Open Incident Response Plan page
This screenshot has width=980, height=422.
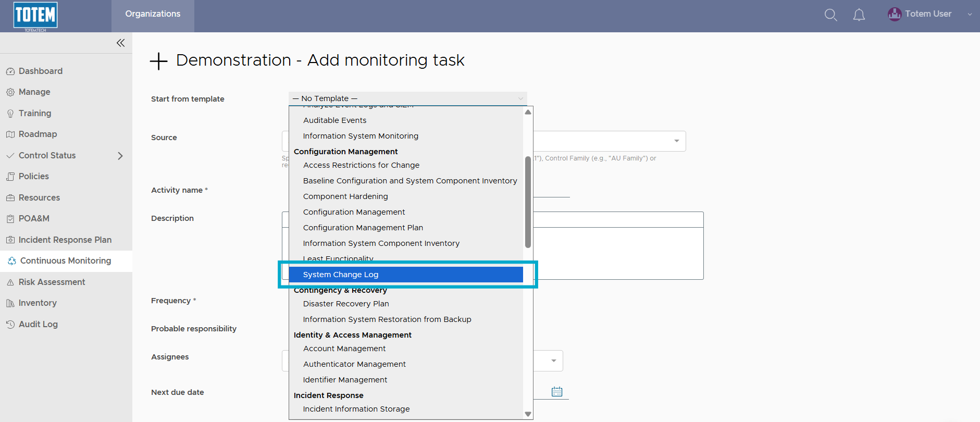[65, 240]
